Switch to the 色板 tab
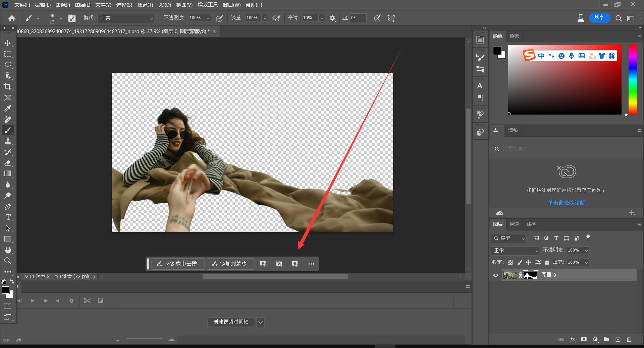The width and height of the screenshot is (644, 348). [x=514, y=36]
